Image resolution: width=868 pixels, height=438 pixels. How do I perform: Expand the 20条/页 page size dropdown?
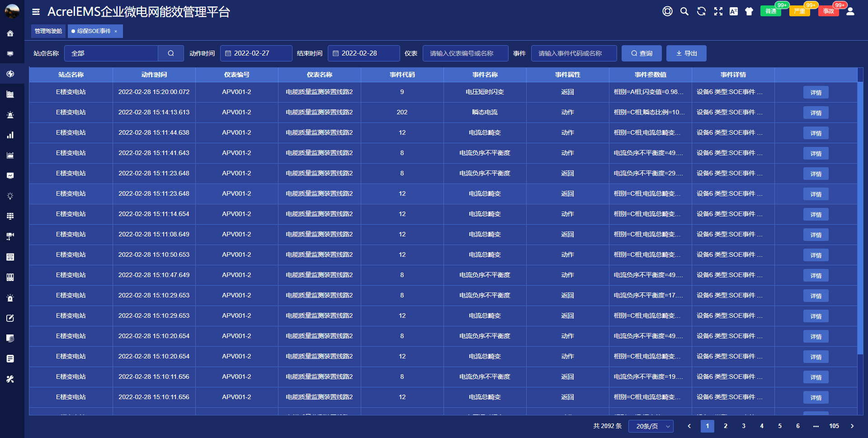(x=651, y=426)
